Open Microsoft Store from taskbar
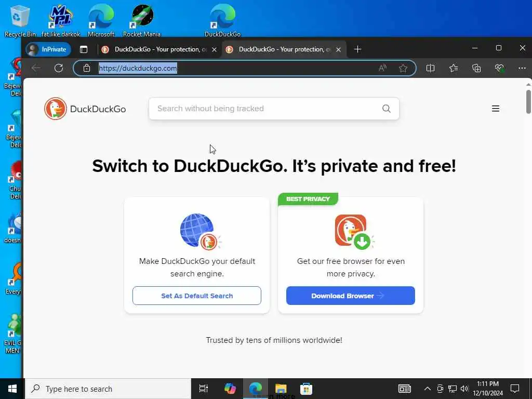This screenshot has height=399, width=532. pyautogui.click(x=306, y=389)
